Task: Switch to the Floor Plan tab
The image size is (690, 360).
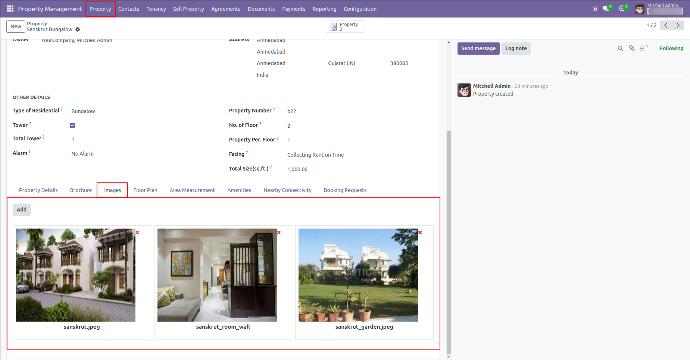Action: click(x=145, y=190)
